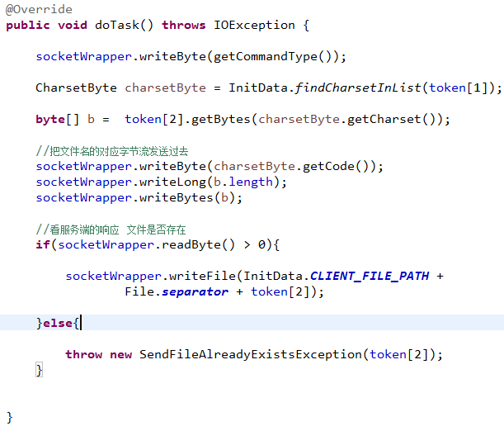Click the CLIENT_FILE_PATH constant
This screenshot has width=504, height=426.
coord(370,276)
